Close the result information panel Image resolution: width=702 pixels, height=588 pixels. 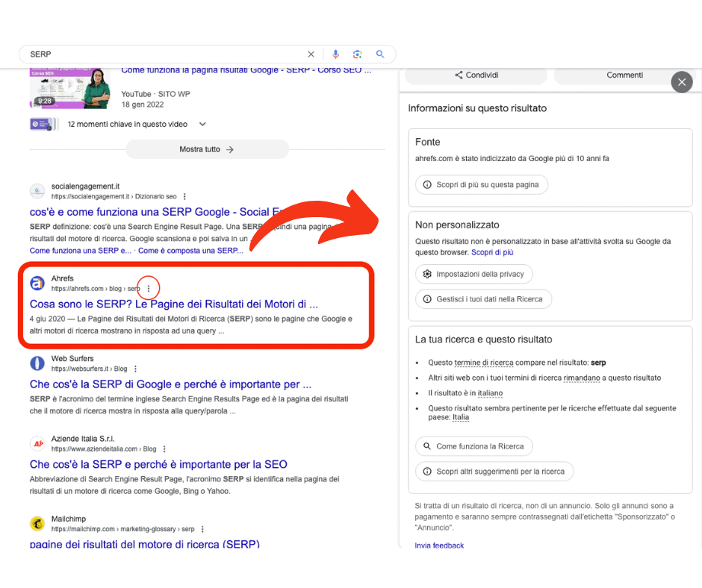click(x=682, y=82)
